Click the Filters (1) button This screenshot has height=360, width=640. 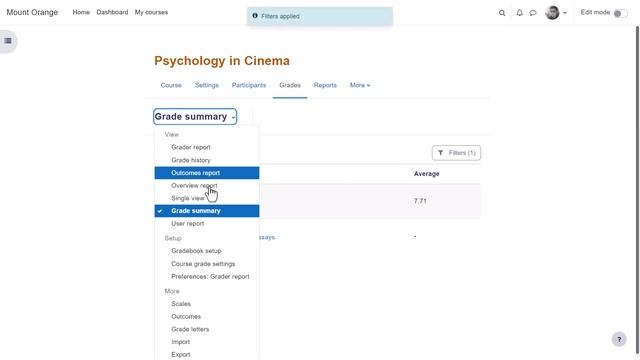click(456, 153)
